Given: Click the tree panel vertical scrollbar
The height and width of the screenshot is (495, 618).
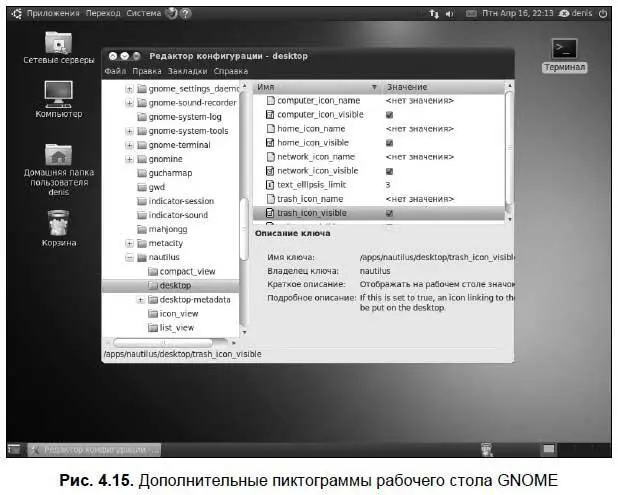Looking at the screenshot, I should [x=244, y=229].
